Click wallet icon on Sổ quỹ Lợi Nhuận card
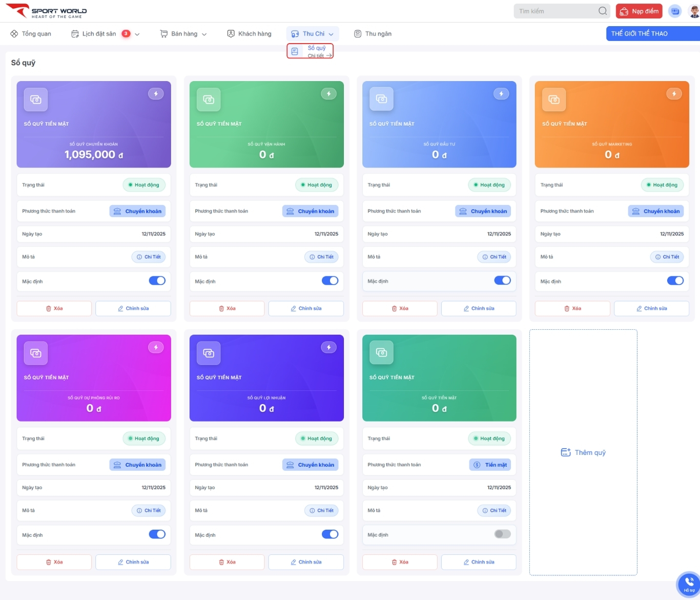700x600 pixels. coord(209,353)
